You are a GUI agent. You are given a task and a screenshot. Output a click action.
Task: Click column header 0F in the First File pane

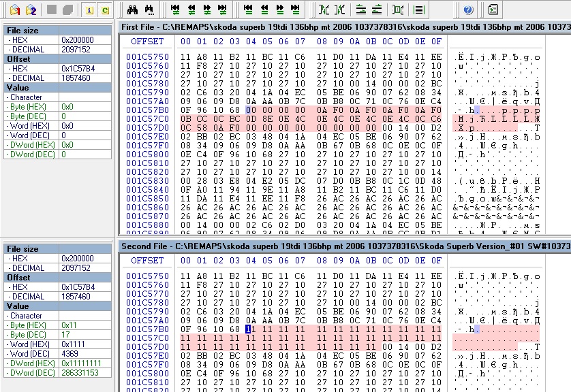436,42
